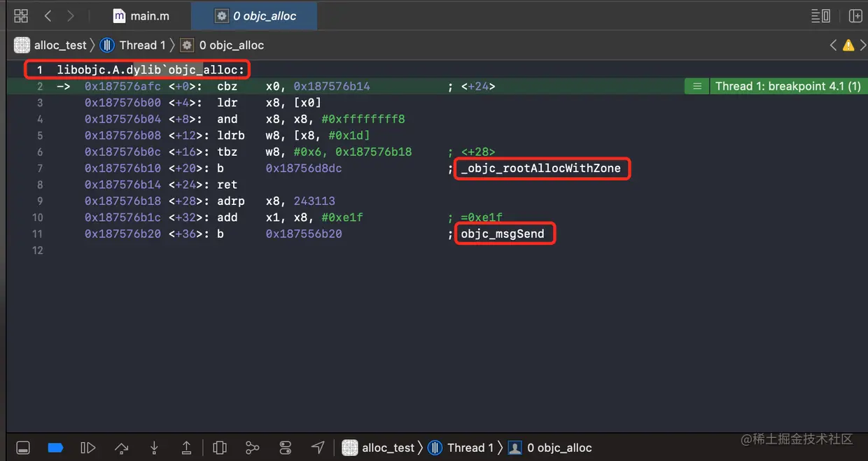
Task: Hide the debug area
Action: [x=23, y=448]
